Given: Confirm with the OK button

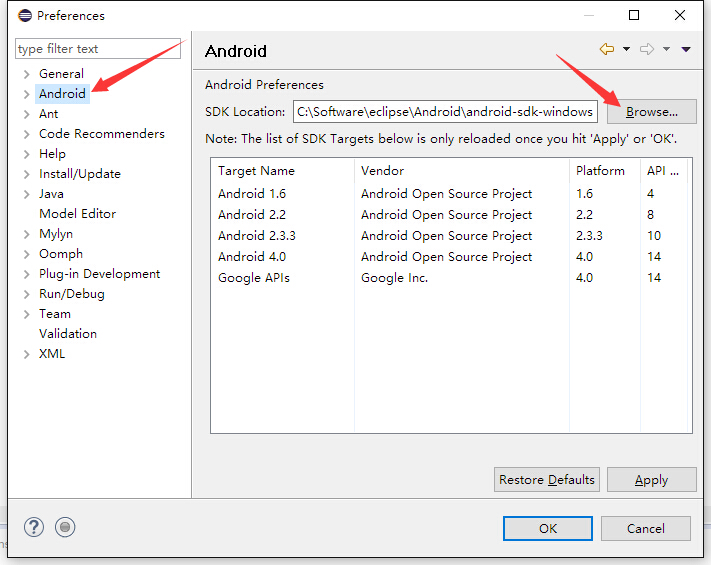Looking at the screenshot, I should (x=548, y=528).
